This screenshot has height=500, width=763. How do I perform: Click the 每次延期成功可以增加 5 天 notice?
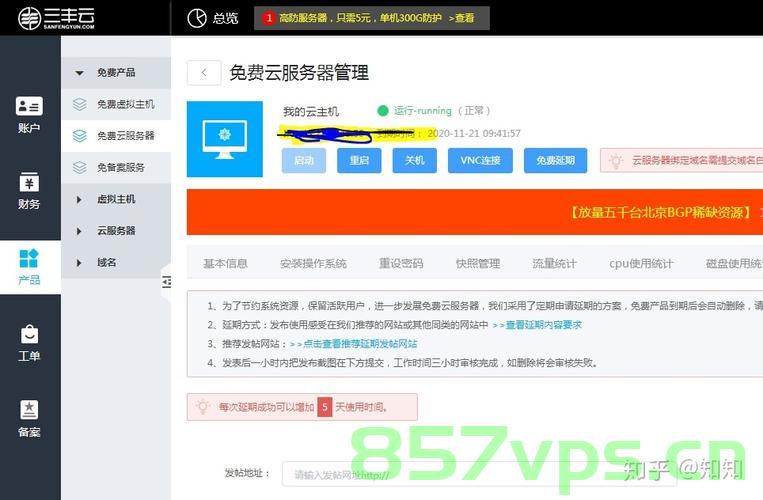coord(302,407)
